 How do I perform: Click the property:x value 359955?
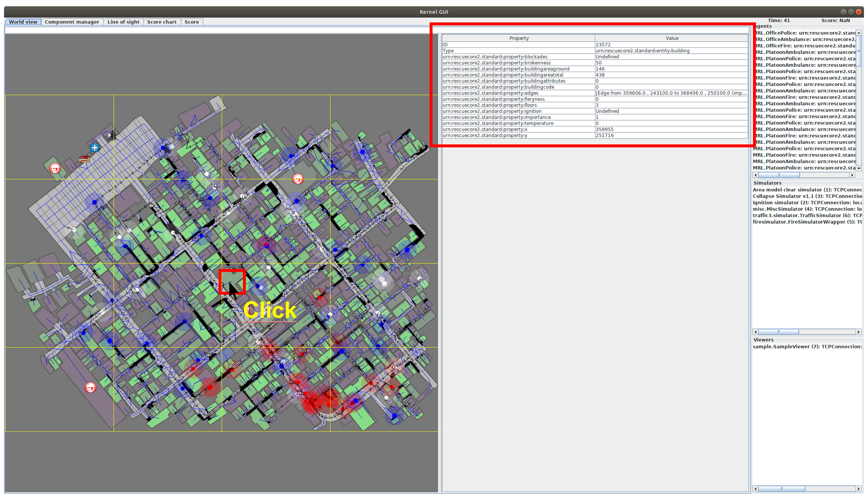[x=672, y=129]
